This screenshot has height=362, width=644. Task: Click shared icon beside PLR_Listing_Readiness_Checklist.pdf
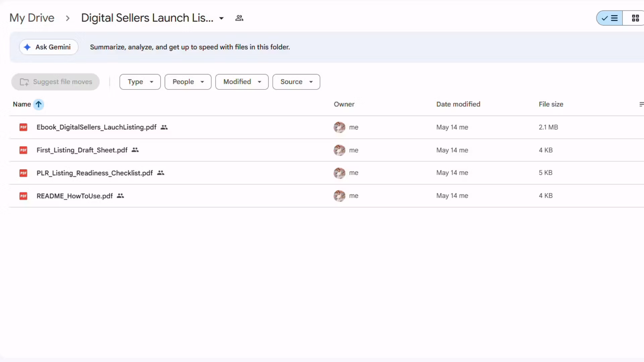pyautogui.click(x=161, y=173)
